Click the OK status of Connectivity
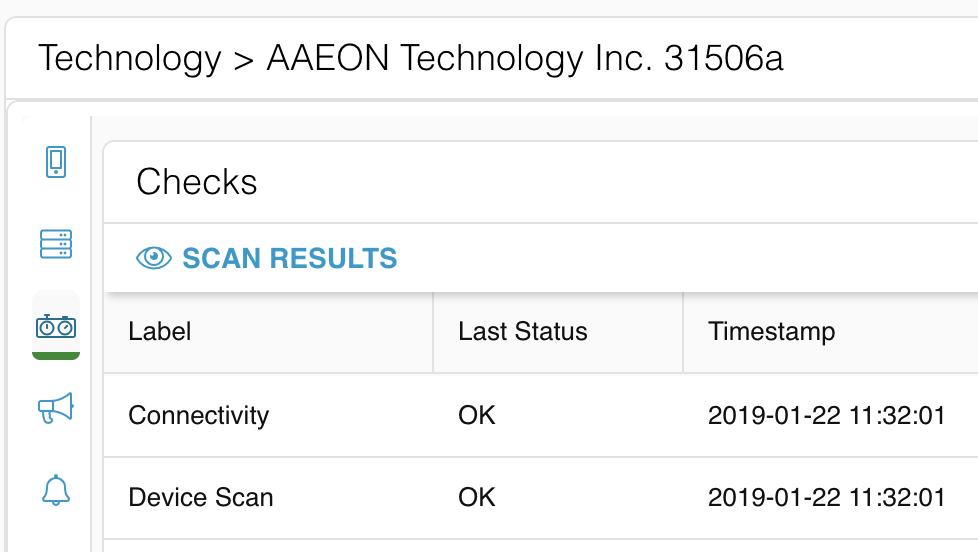The image size is (978, 552). (477, 415)
